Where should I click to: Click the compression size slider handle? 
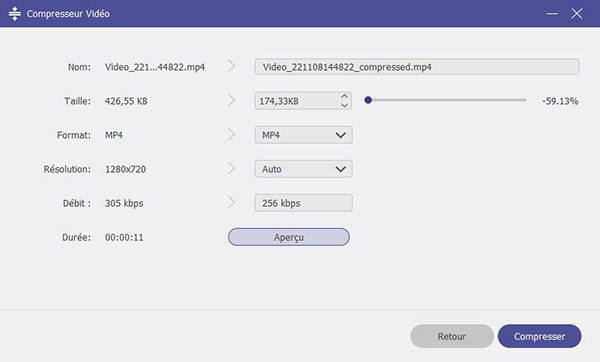(368, 100)
